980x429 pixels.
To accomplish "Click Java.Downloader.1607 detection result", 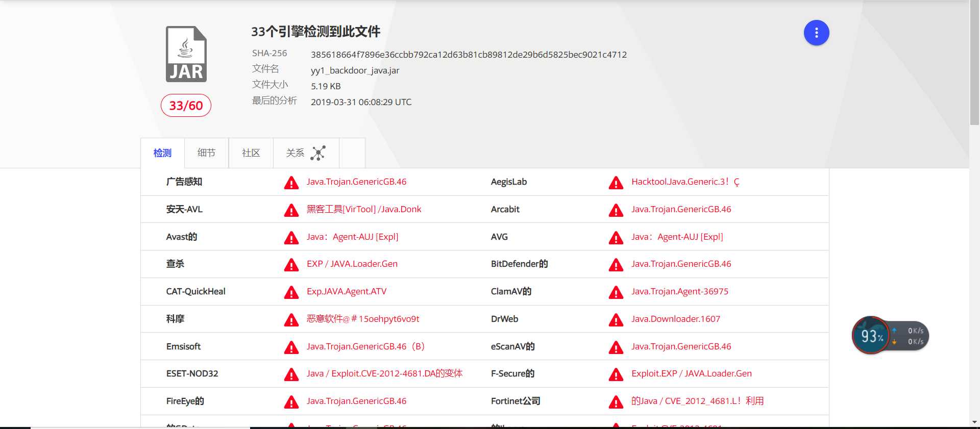I will (x=676, y=319).
